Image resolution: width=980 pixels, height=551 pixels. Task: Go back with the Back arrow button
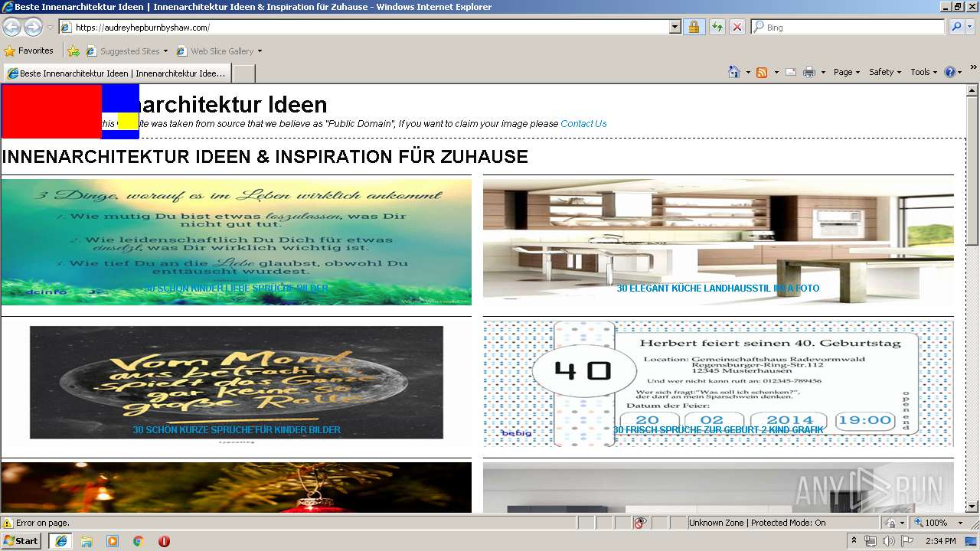11,28
